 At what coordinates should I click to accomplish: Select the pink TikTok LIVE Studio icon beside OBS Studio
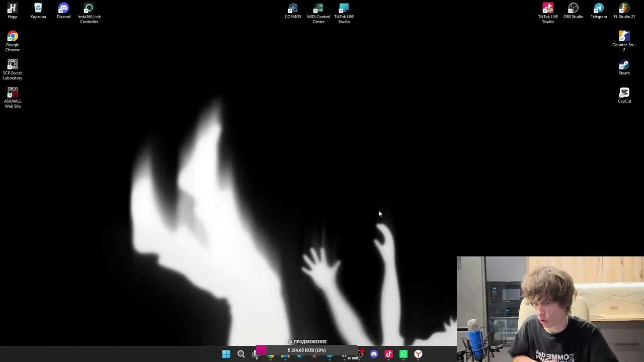coord(548,13)
